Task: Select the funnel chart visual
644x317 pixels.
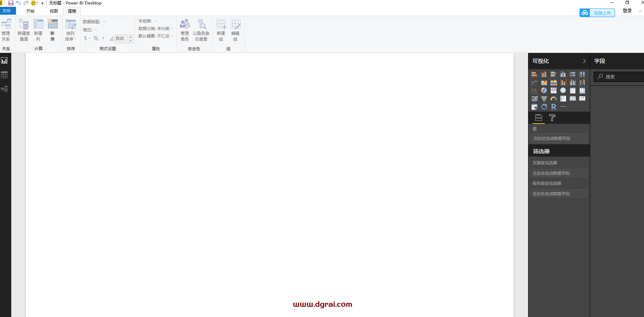Action: pyautogui.click(x=544, y=99)
